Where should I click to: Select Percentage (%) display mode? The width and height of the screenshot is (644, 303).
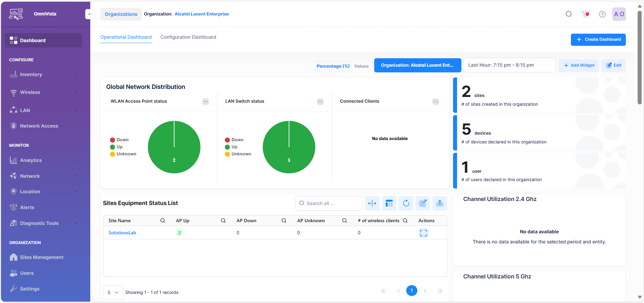click(333, 66)
